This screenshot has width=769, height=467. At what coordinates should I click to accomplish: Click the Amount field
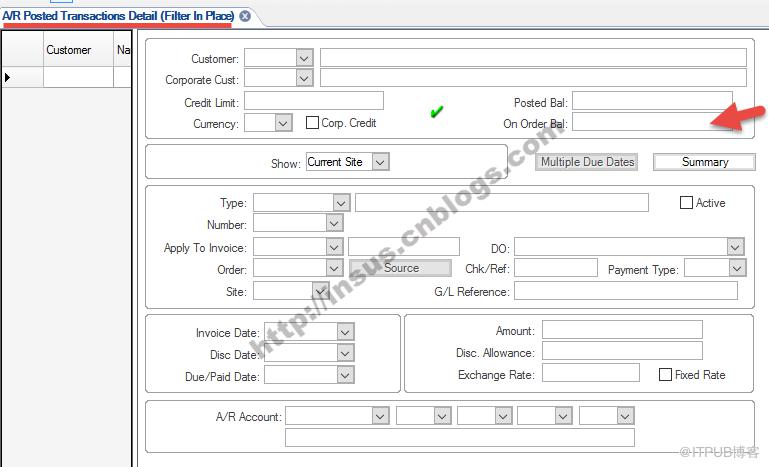622,330
